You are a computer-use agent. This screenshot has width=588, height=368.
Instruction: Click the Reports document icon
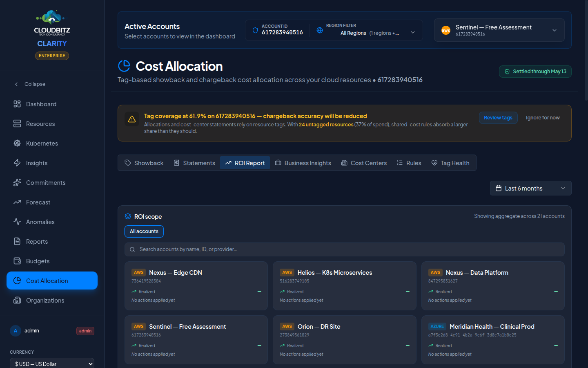click(17, 241)
